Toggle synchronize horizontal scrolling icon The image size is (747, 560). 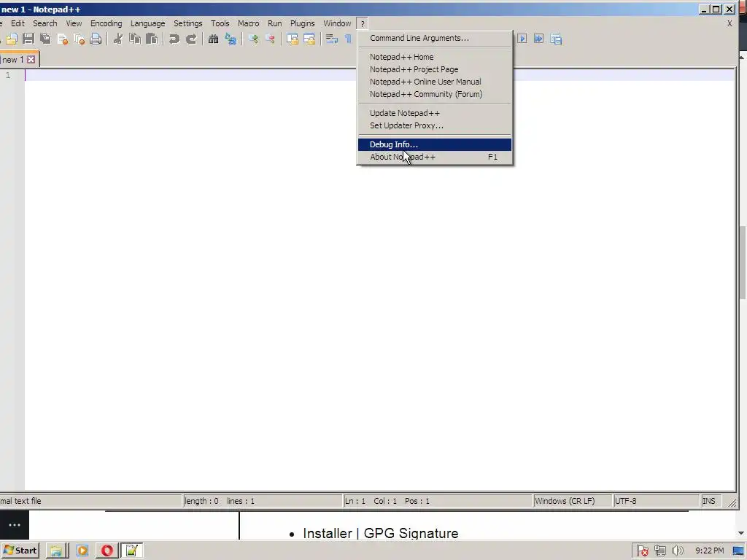309,39
